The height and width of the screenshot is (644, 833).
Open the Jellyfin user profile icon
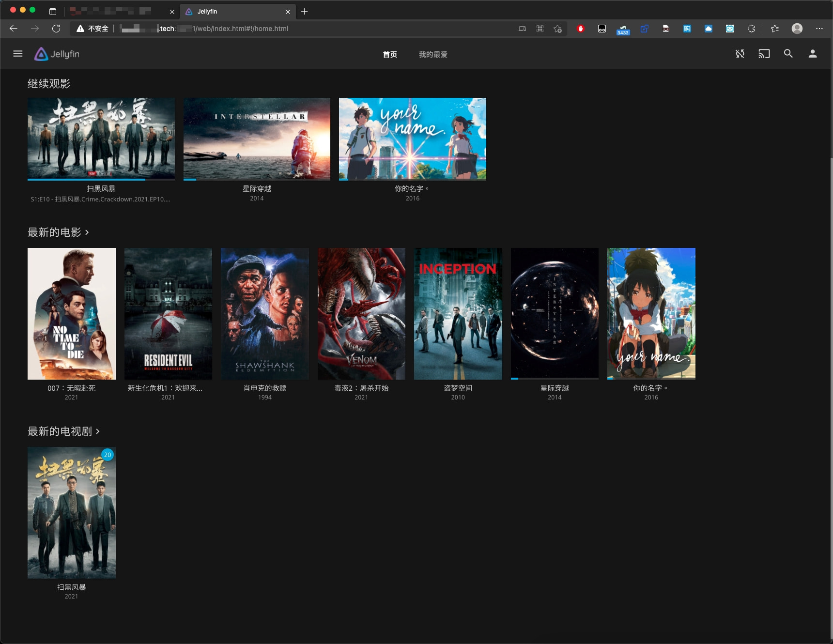[x=813, y=54]
